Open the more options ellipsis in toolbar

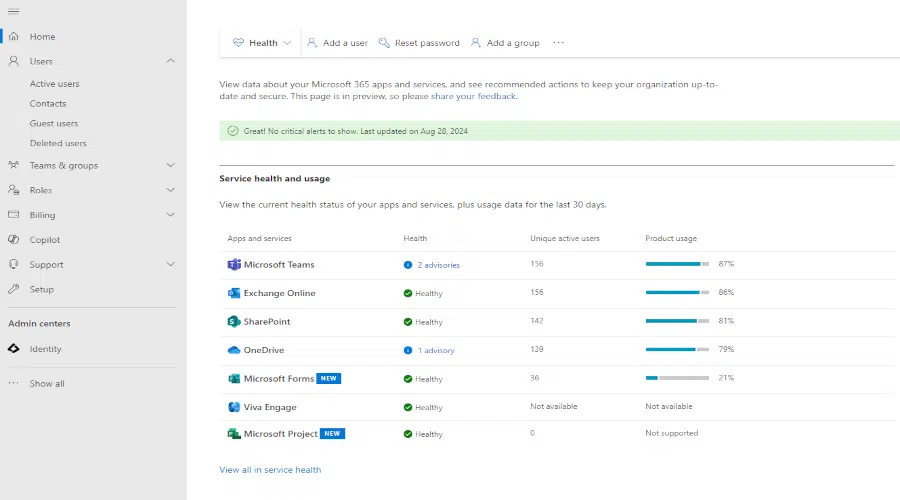[558, 43]
